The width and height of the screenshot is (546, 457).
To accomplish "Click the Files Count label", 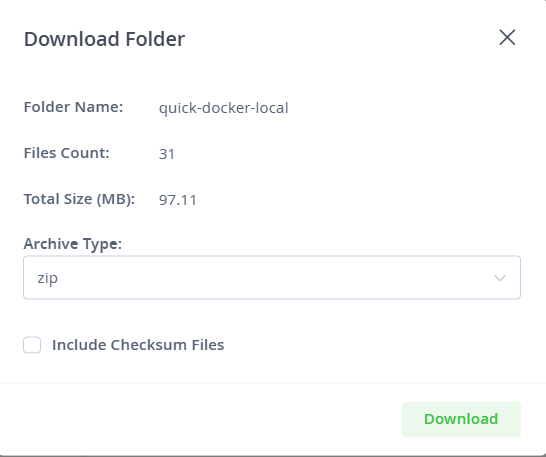I will click(67, 153).
